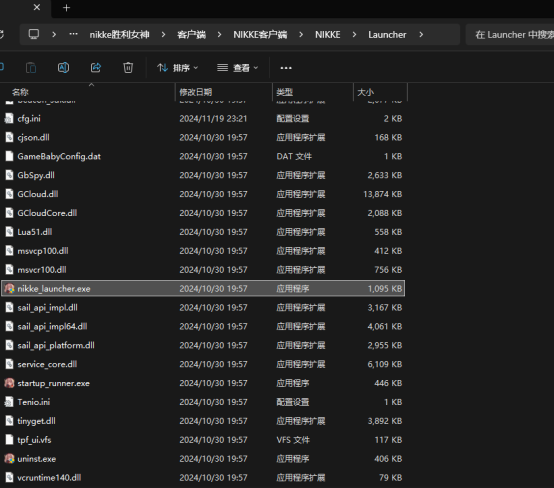Viewport: 554px width, 488px height.
Task: Select the service_core.dll file
Action: pos(203,364)
